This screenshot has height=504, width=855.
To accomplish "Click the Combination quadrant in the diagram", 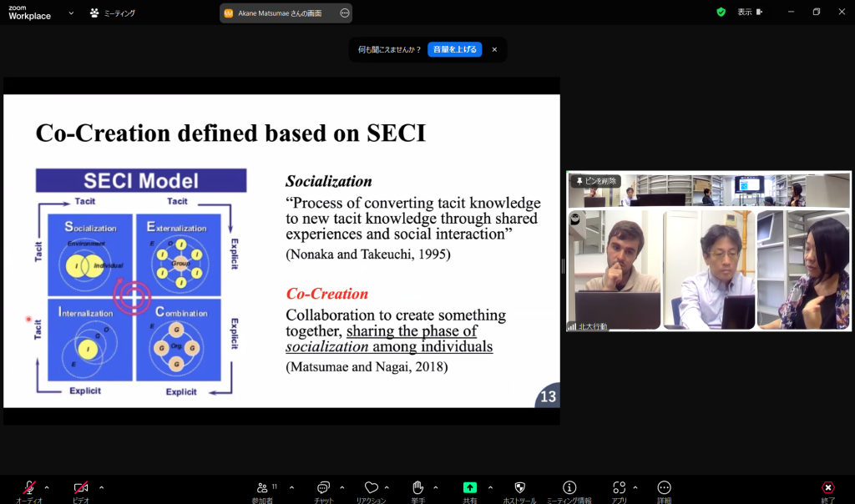I will tap(179, 340).
